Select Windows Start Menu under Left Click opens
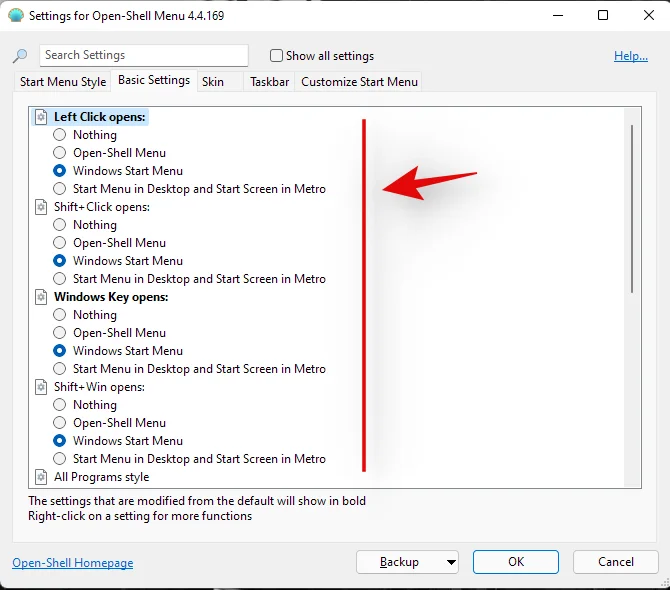The width and height of the screenshot is (670, 590). [x=59, y=170]
